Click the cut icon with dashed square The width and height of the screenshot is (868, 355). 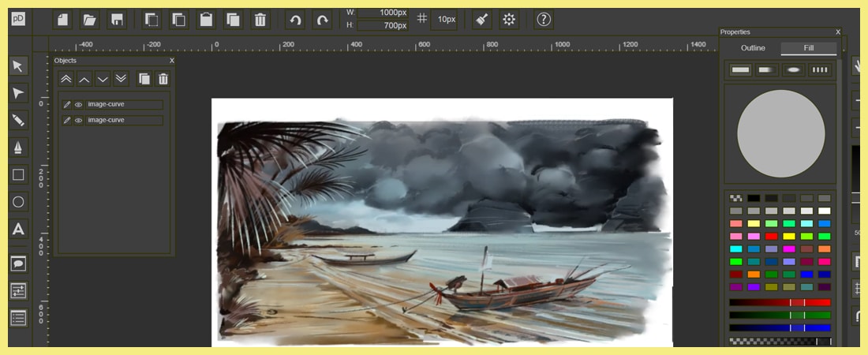click(x=152, y=20)
